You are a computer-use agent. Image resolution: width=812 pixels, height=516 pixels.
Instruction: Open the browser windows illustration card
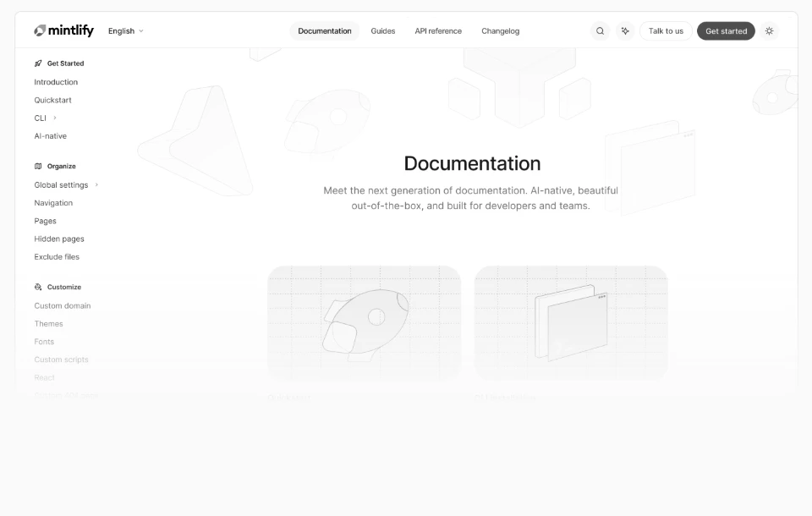(x=571, y=323)
